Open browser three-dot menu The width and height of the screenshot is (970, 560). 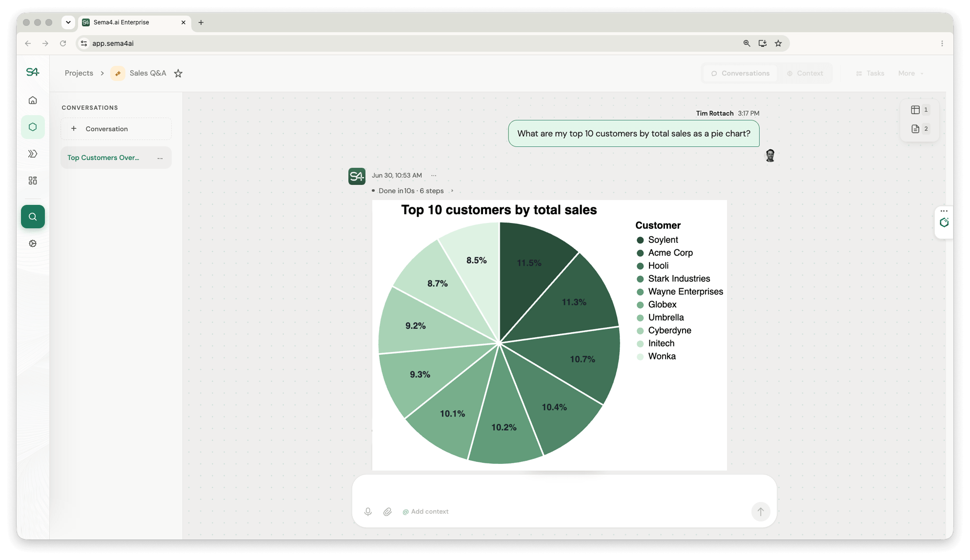(942, 43)
